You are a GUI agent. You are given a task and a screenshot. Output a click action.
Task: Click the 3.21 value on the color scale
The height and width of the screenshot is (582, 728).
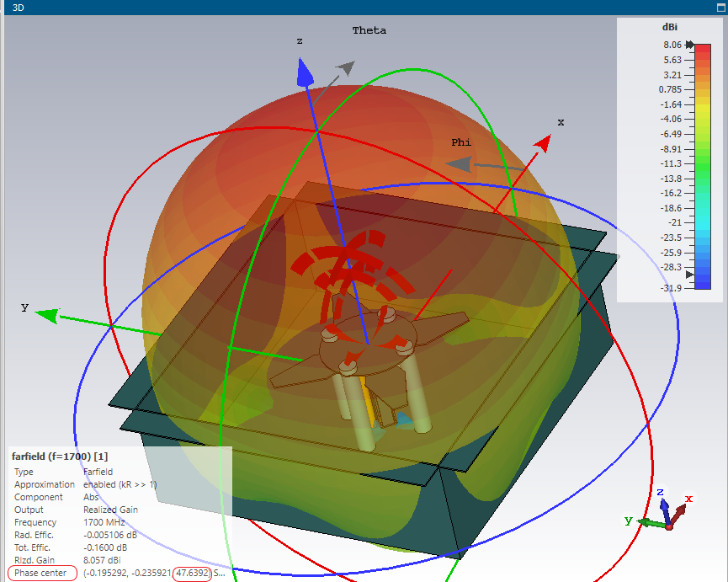(672, 75)
